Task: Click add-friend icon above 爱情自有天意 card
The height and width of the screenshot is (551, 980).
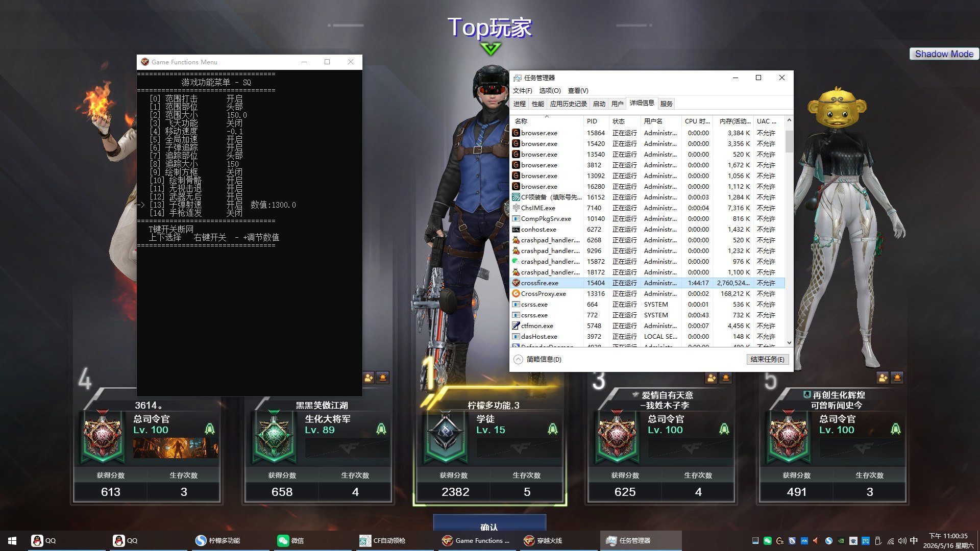Action: 711,378
